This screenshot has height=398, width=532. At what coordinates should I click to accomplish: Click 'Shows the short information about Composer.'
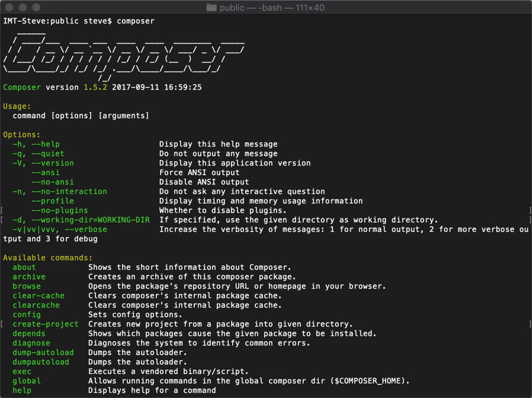(190, 268)
